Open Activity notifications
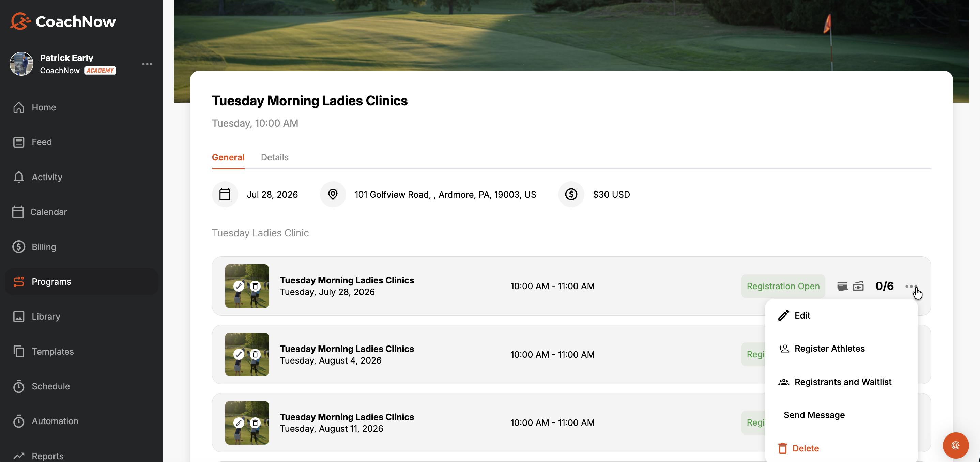 47,177
